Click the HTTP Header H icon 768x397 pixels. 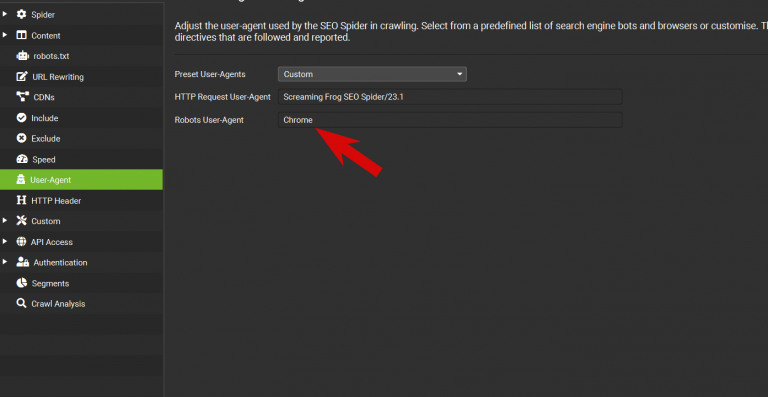coord(21,200)
